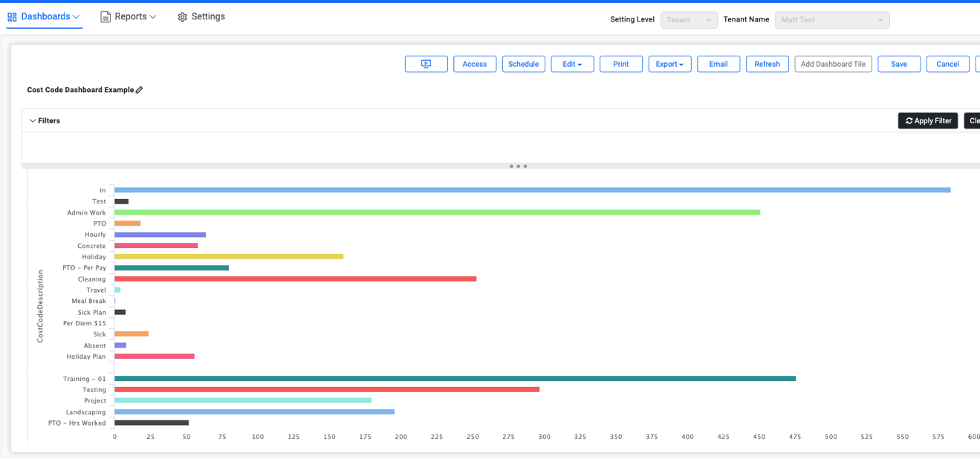980x462 pixels.
Task: Click the Reports document icon
Action: tap(106, 16)
